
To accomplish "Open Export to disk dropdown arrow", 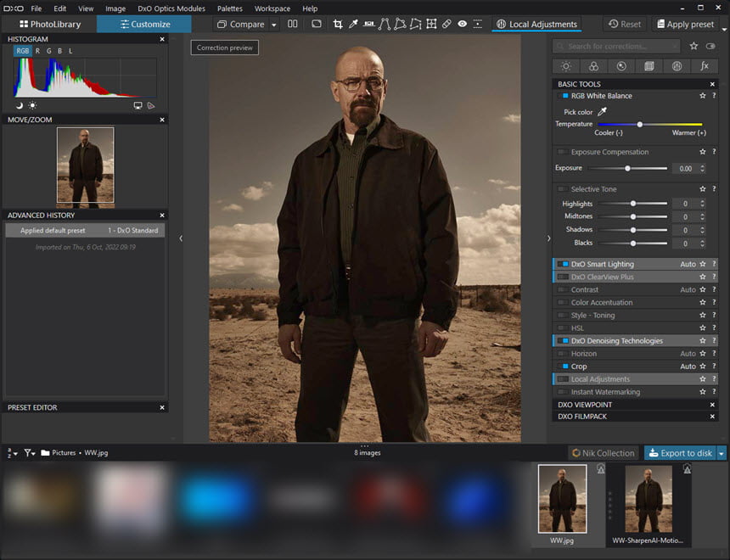I will coord(722,453).
